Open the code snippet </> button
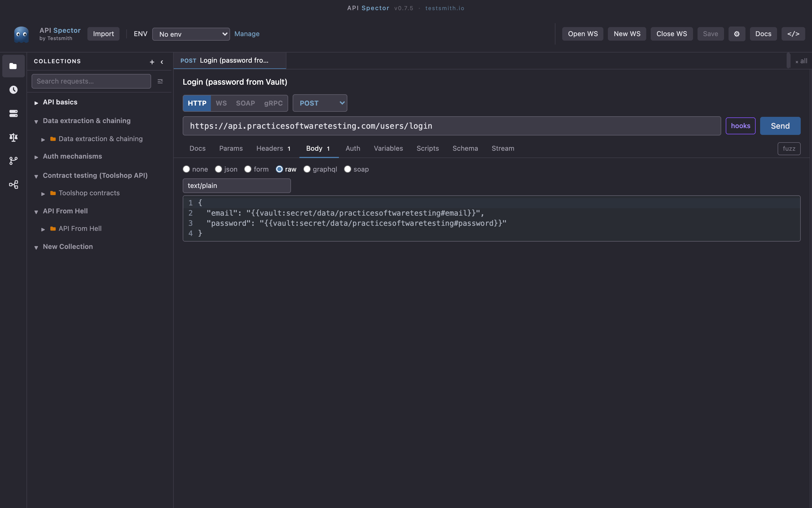Screen dimensions: 812x508 coord(793,34)
